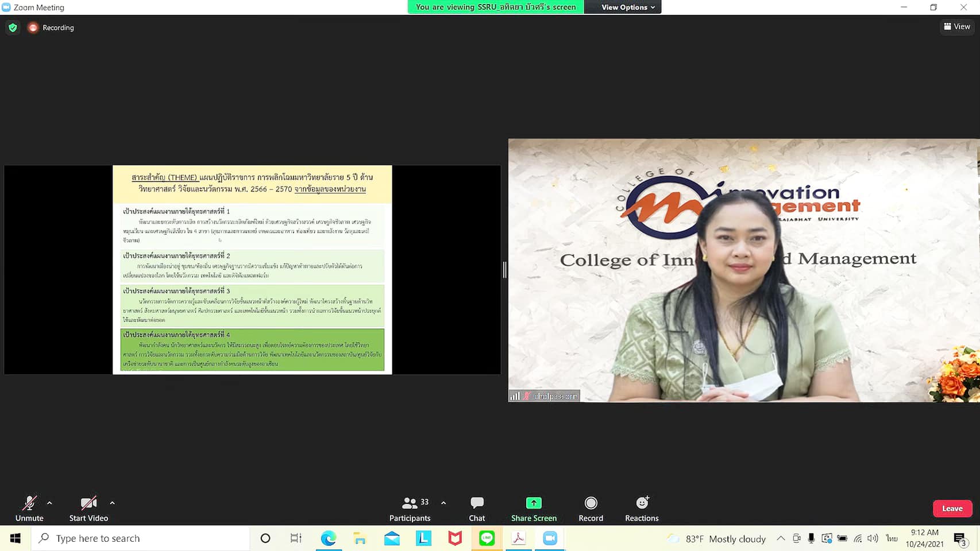Open the Participants panel
The image size is (980, 551).
click(x=410, y=509)
